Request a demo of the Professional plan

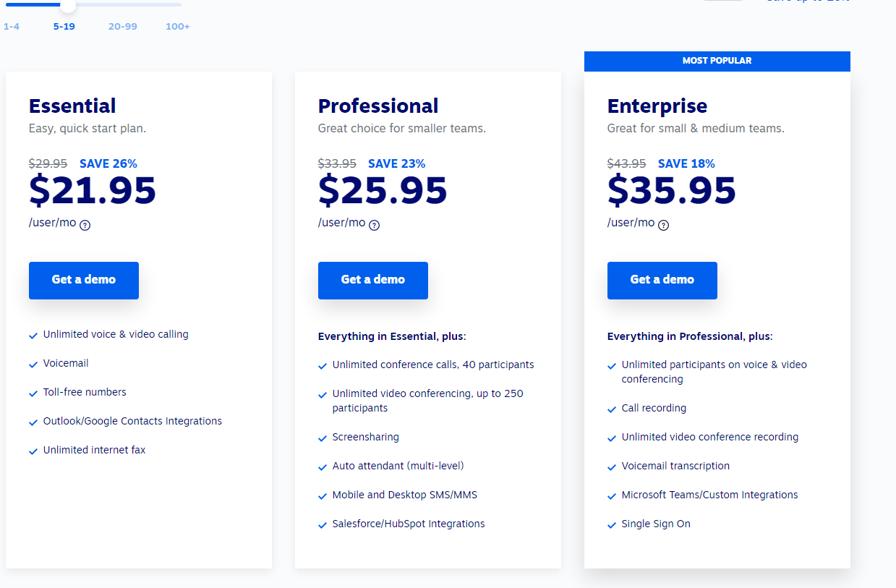[373, 281]
